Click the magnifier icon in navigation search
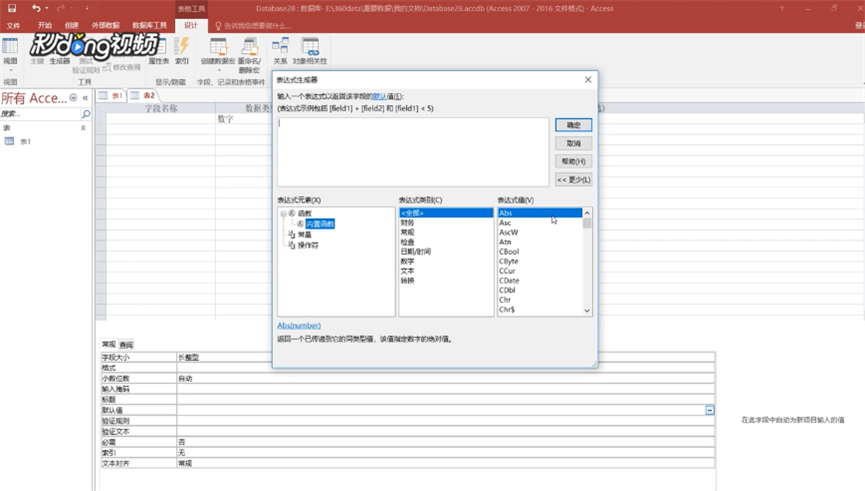 tap(86, 114)
